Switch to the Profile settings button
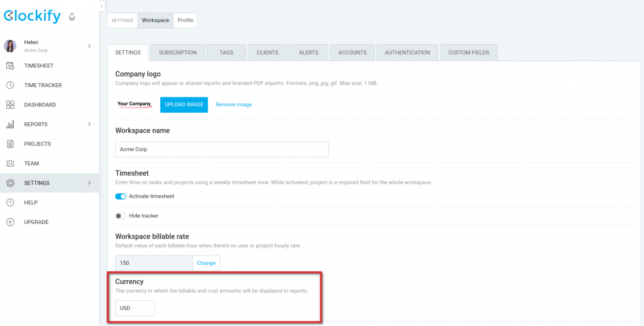The image size is (644, 326). pyautogui.click(x=186, y=20)
